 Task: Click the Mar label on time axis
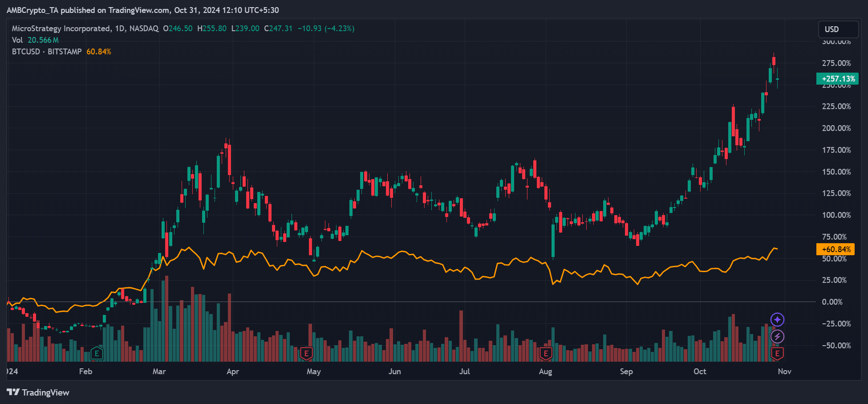[159, 371]
